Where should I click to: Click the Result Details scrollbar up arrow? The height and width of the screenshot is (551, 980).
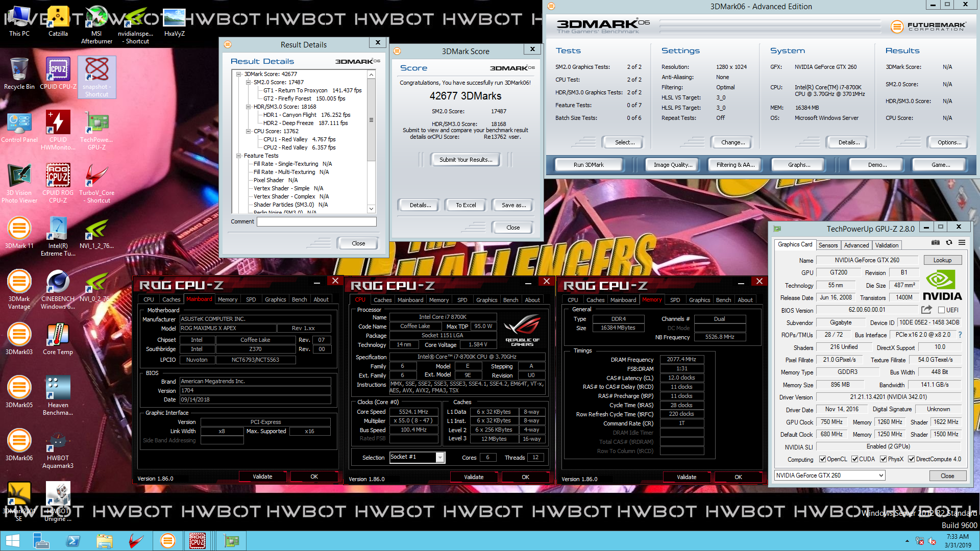tap(371, 75)
